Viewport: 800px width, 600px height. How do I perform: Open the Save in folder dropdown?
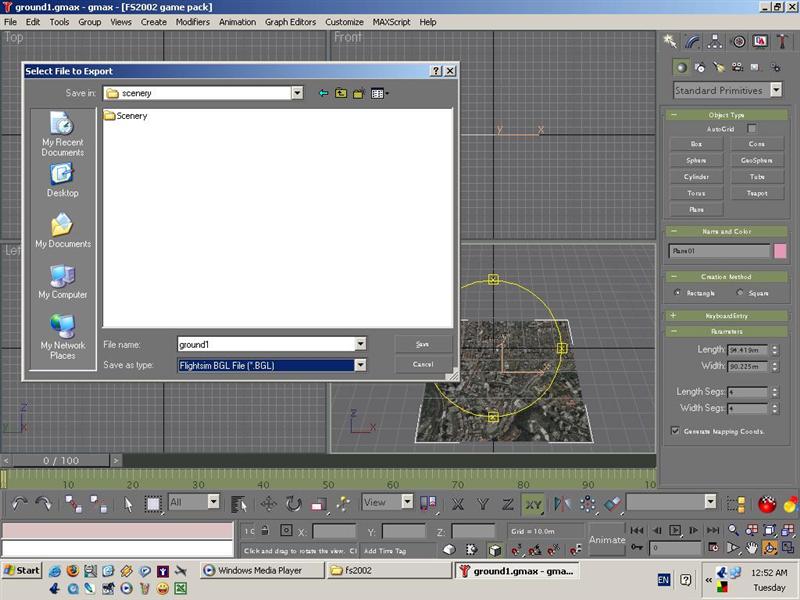[x=297, y=93]
